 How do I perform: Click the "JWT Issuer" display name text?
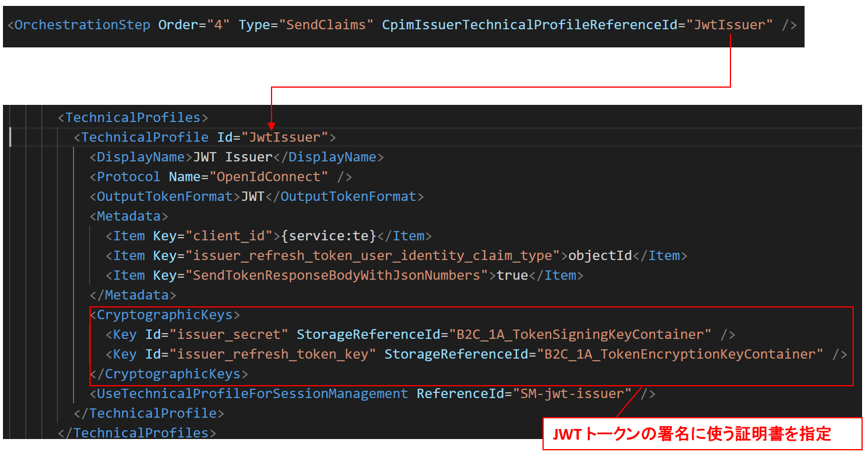click(x=232, y=158)
